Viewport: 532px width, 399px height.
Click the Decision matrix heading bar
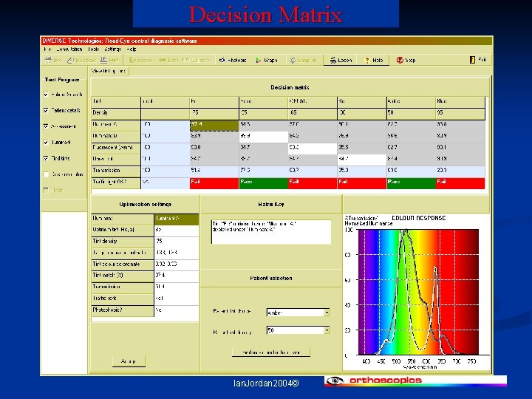(290, 87)
